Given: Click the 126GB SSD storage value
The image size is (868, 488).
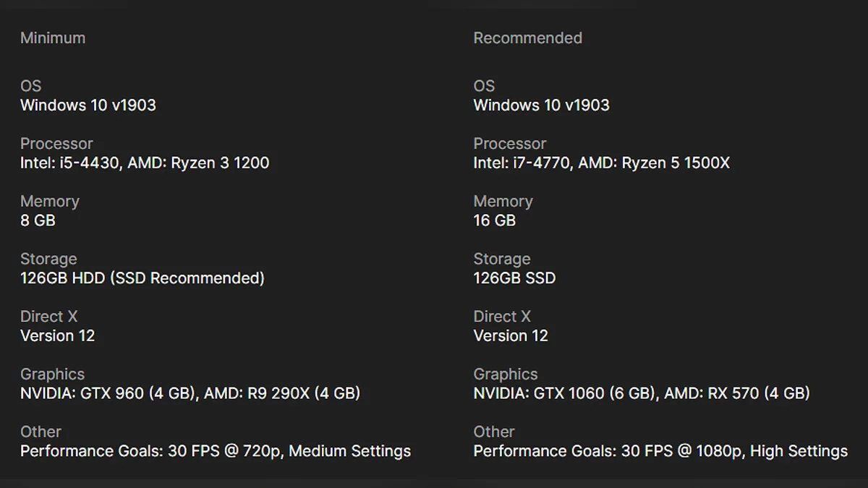Looking at the screenshot, I should (514, 278).
